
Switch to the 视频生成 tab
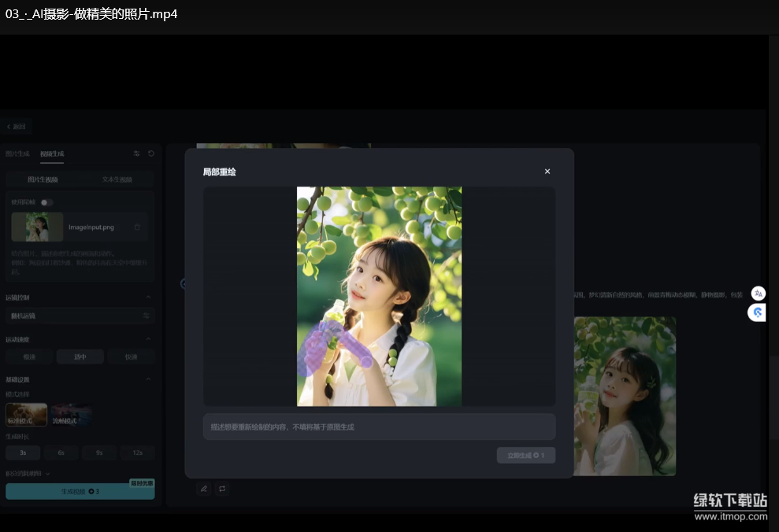[x=52, y=153]
